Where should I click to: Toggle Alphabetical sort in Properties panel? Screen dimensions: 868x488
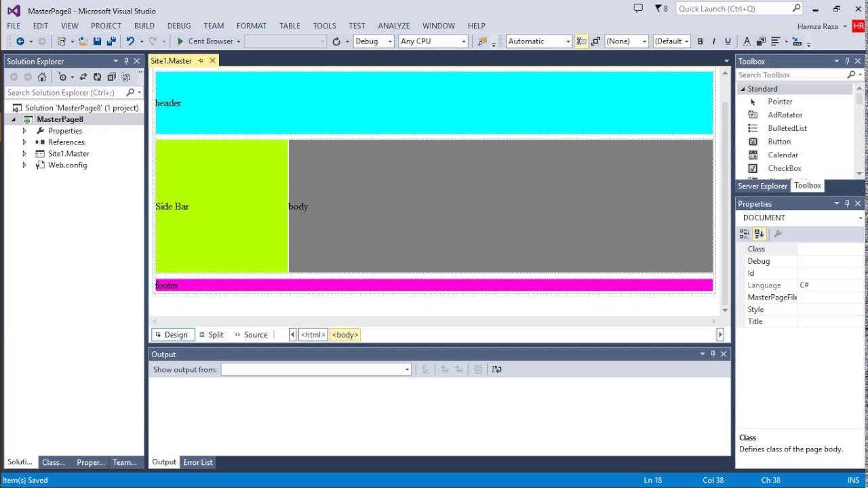[x=759, y=234]
